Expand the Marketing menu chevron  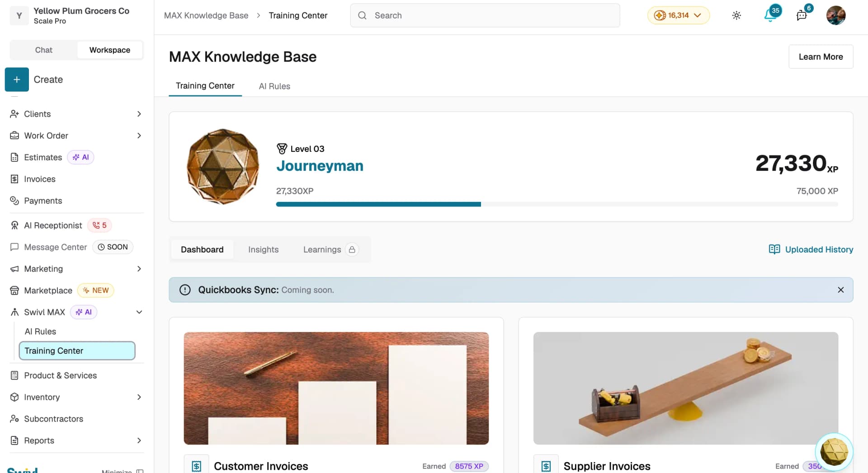coord(139,269)
